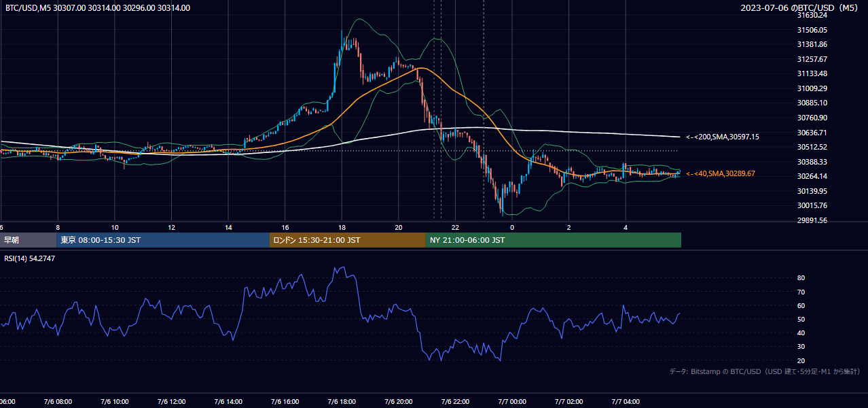Click the 30264.14 price axis value
The width and height of the screenshot is (868, 408).
tap(812, 176)
